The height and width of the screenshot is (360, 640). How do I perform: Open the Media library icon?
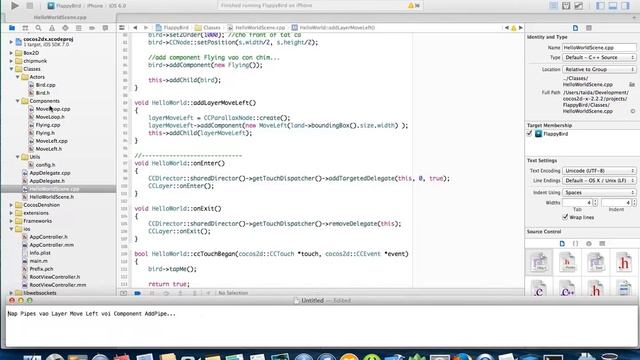[x=602, y=244]
